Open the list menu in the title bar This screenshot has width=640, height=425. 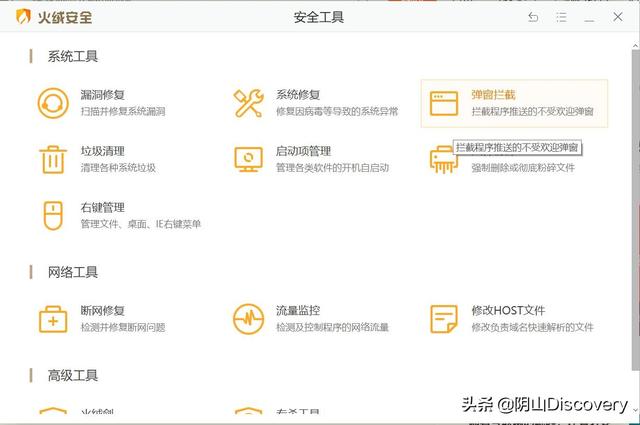click(x=563, y=18)
